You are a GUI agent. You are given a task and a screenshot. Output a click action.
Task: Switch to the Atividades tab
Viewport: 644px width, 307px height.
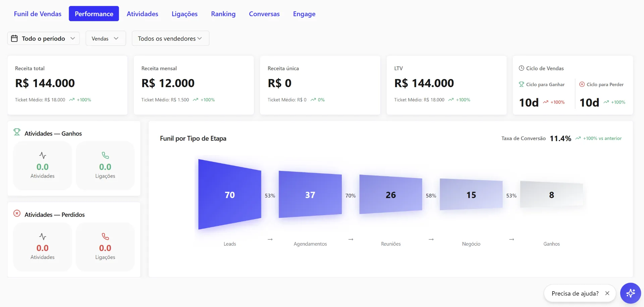142,14
